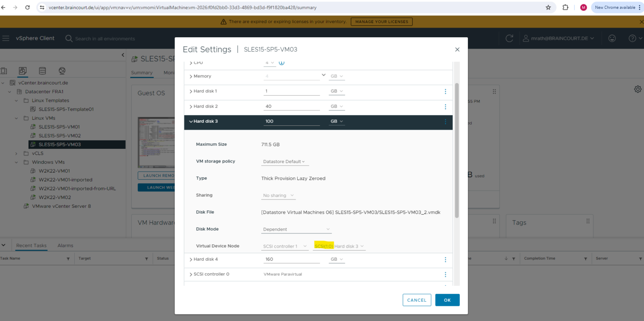Viewport: 644px width, 321px height.
Task: Open the vSphere Client hamburger menu
Action: point(6,38)
